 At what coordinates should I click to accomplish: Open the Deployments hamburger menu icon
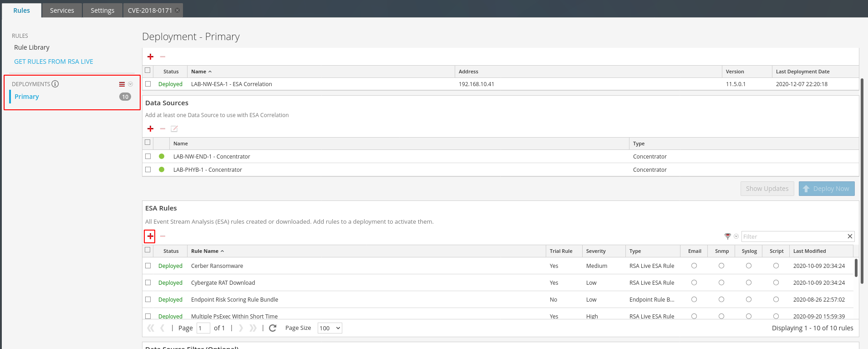(x=122, y=84)
